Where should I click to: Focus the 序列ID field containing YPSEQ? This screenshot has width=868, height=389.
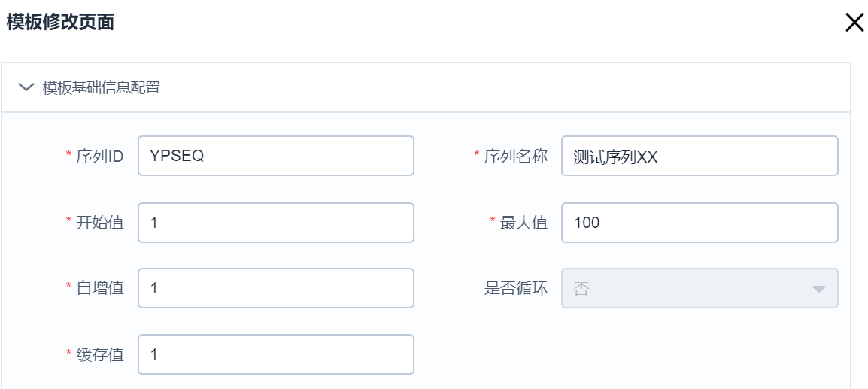pos(275,156)
